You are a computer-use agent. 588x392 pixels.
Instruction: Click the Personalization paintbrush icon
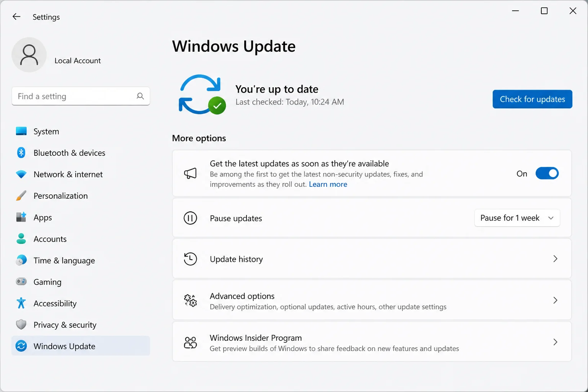(x=21, y=196)
